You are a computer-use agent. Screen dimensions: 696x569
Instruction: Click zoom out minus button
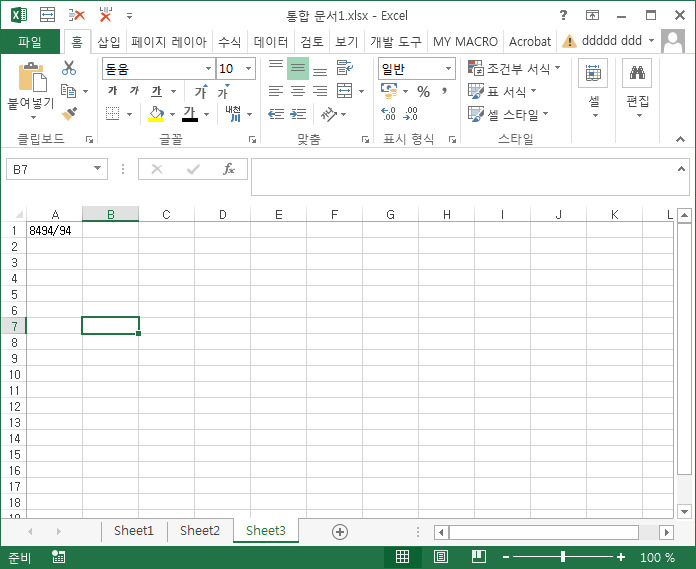tap(506, 557)
